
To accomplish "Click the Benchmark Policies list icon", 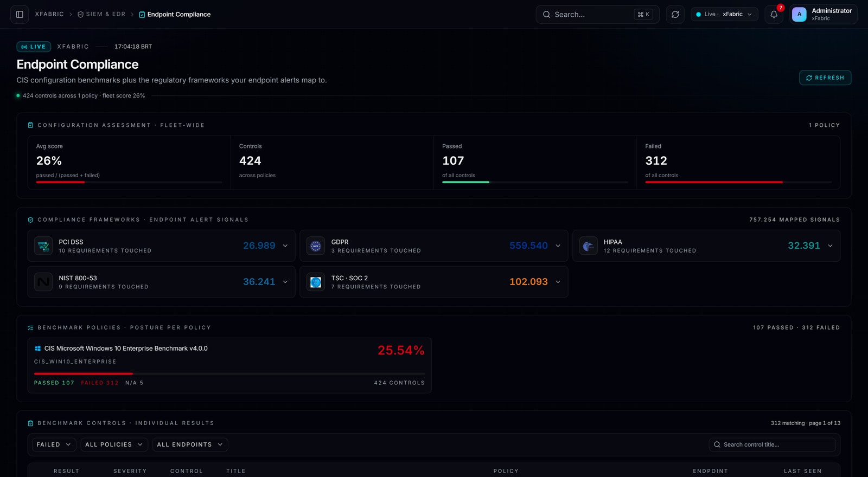I will point(30,328).
